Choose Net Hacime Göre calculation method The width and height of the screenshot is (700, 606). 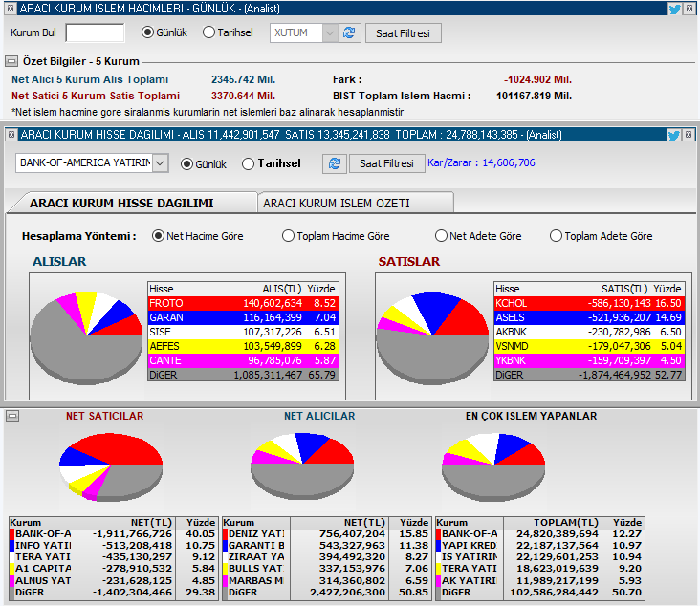[158, 236]
